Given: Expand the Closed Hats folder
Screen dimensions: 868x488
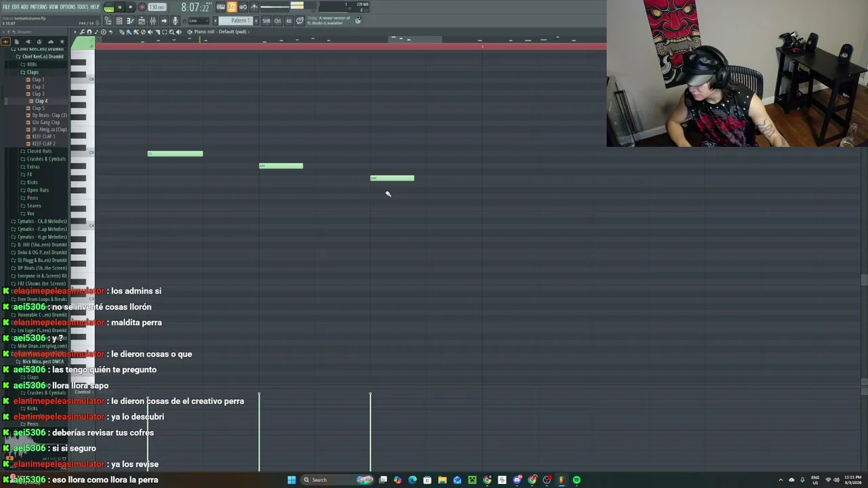Looking at the screenshot, I should (39, 151).
